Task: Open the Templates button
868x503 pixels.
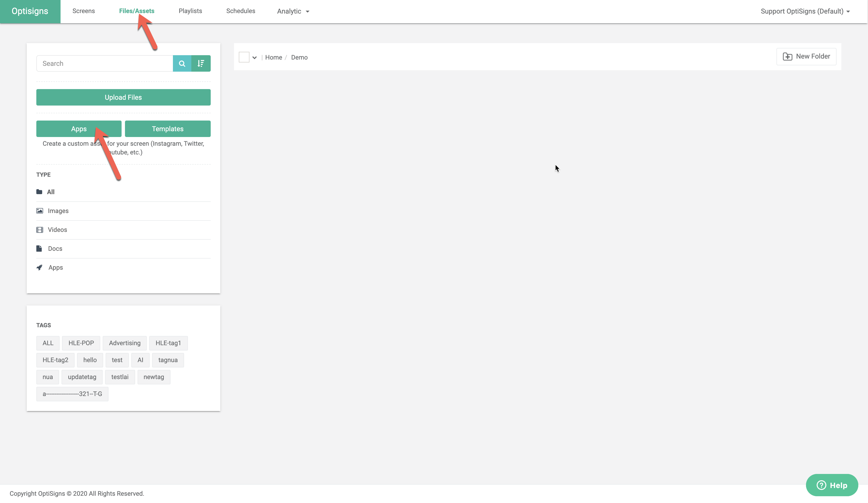Action: click(x=167, y=129)
